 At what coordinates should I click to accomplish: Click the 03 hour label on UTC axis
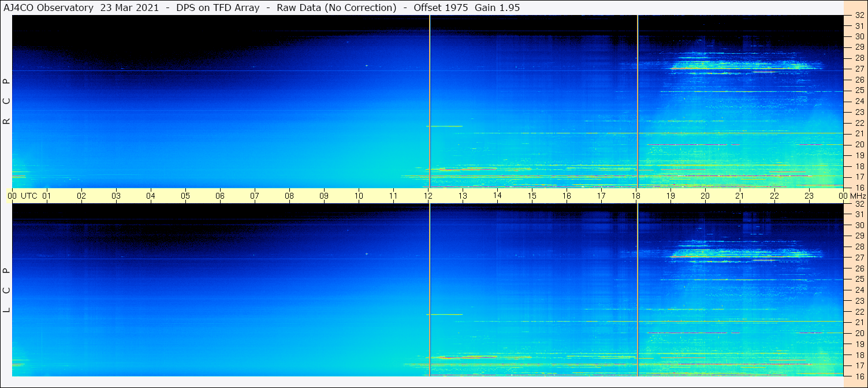click(116, 196)
